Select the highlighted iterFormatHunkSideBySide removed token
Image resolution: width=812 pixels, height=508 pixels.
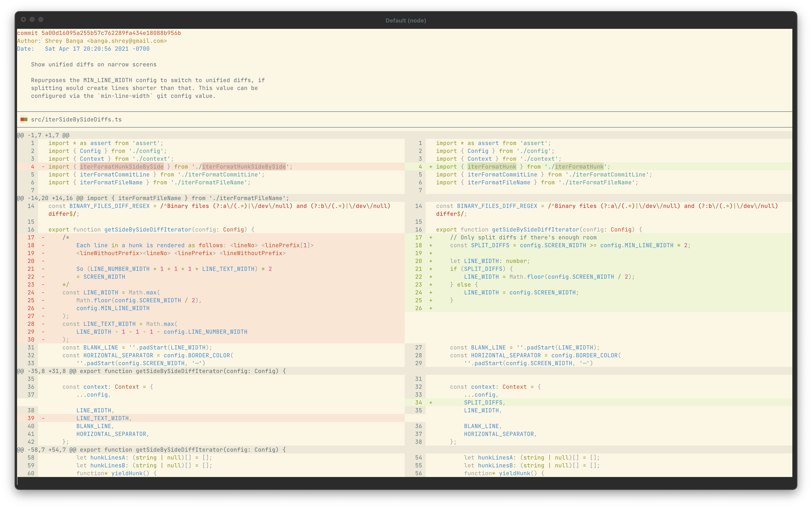point(122,166)
